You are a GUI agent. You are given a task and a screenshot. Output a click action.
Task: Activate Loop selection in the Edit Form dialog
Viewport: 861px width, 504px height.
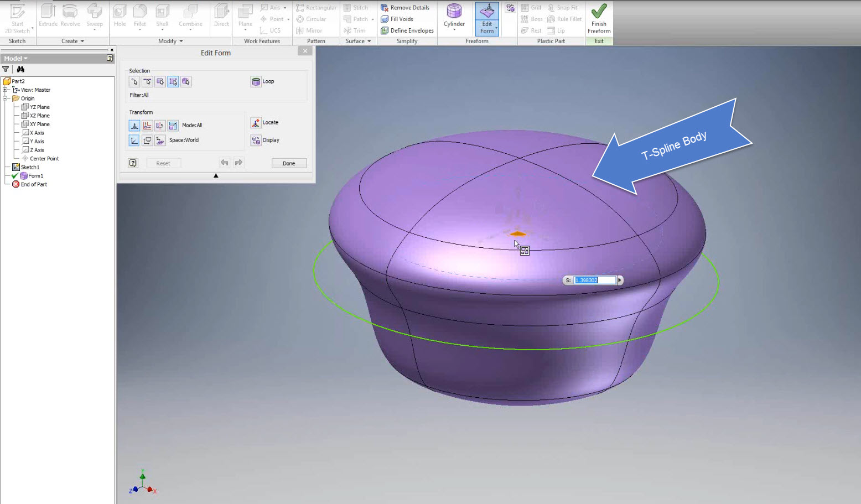pyautogui.click(x=256, y=81)
